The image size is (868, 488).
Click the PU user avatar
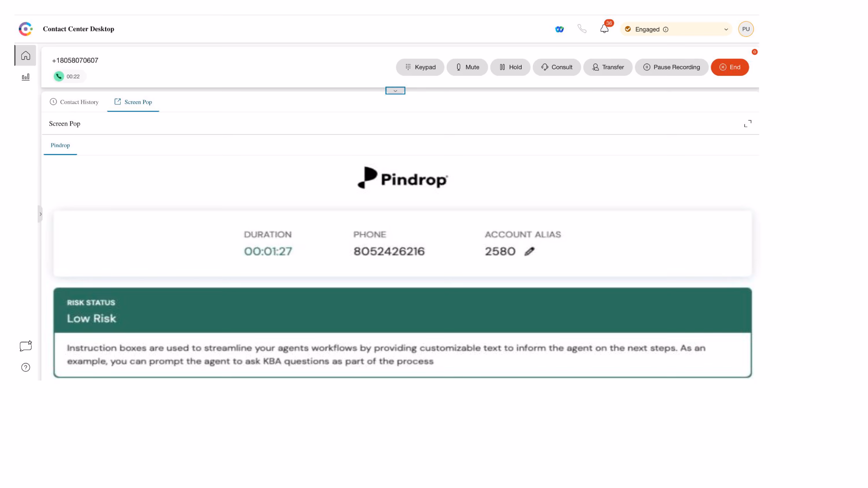[x=746, y=29]
